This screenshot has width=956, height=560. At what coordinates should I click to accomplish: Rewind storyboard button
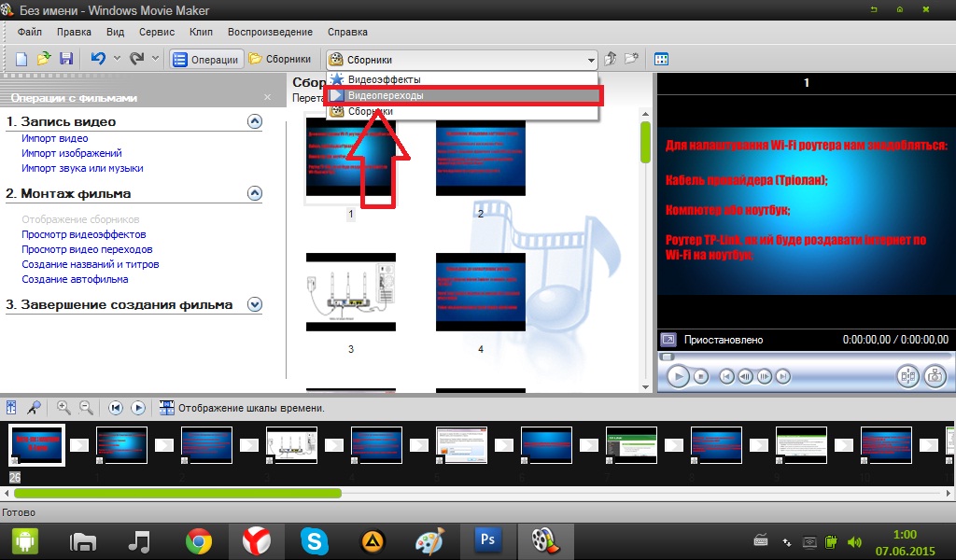[115, 408]
